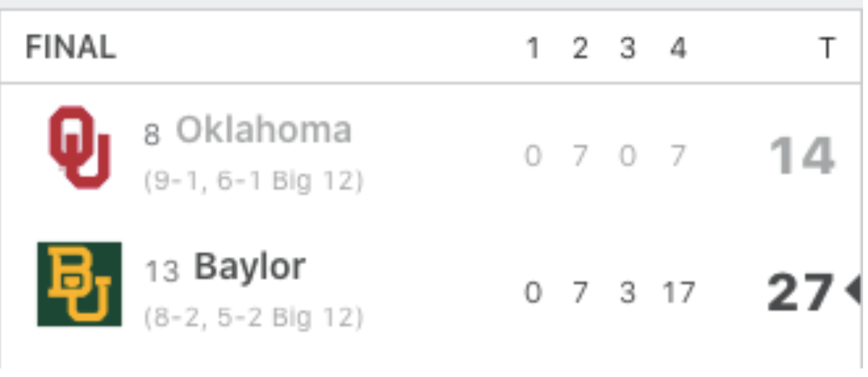Select Baylor's total score of 27
Image resolution: width=868 pixels, height=377 pixels.
801,292
